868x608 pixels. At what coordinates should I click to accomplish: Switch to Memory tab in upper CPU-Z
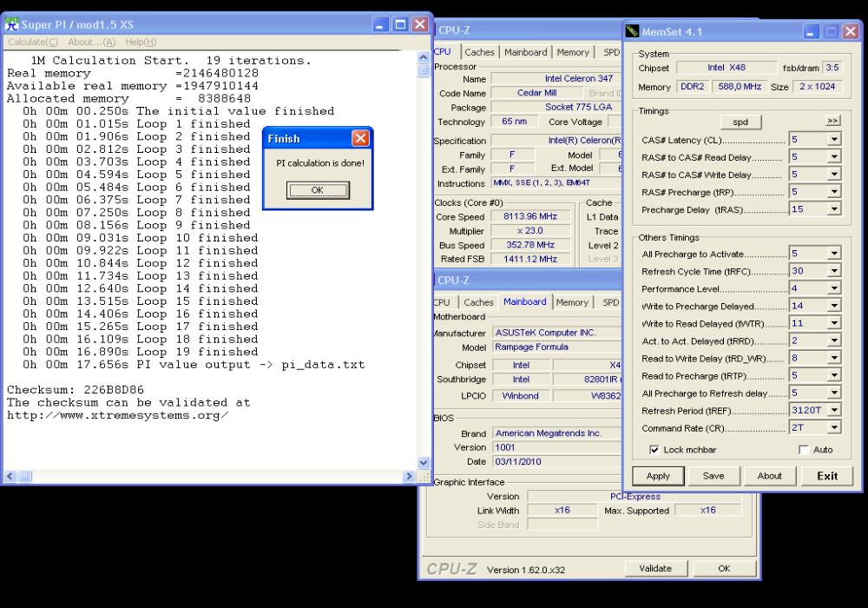[x=573, y=52]
